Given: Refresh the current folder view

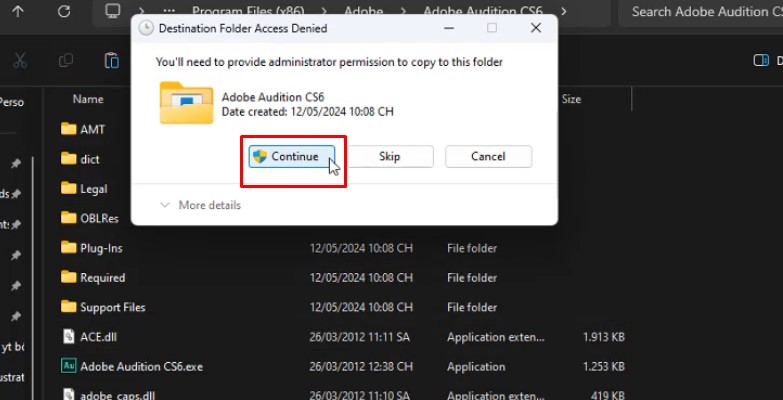Looking at the screenshot, I should (64, 12).
